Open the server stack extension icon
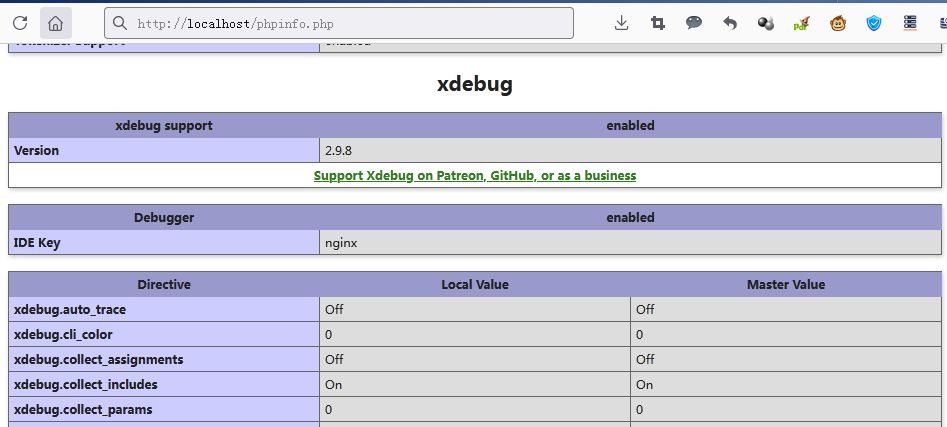The width and height of the screenshot is (947, 427). coord(910,23)
